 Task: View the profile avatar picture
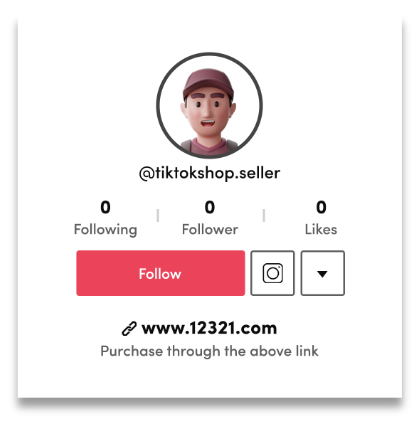click(209, 105)
